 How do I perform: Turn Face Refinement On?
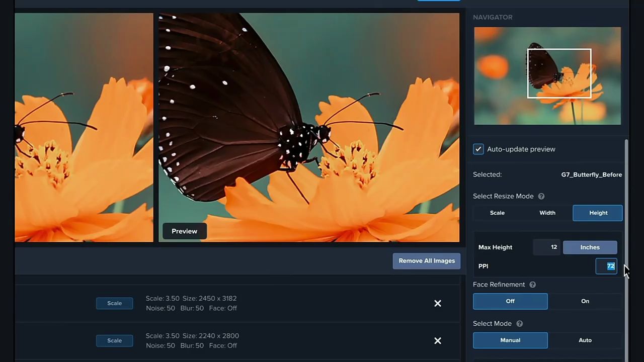(585, 301)
